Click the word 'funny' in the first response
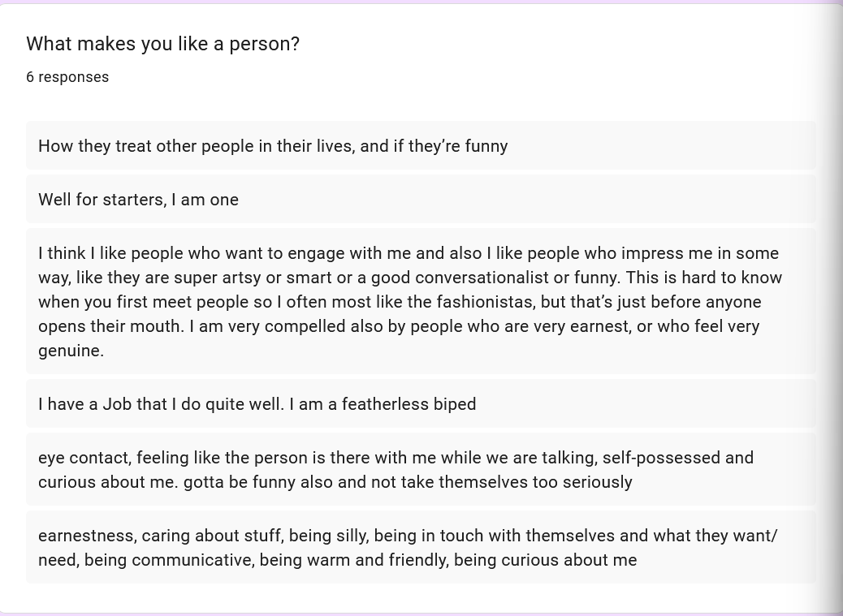This screenshot has height=616, width=843. [486, 146]
